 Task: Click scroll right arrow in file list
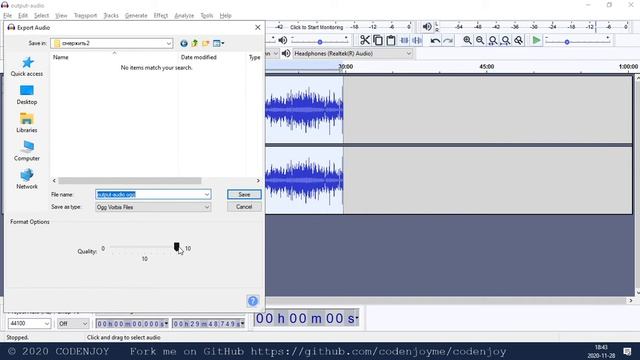(258, 180)
